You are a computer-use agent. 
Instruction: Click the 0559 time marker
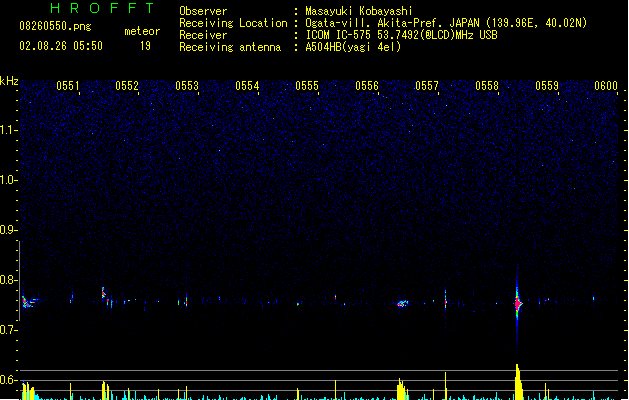coord(547,86)
